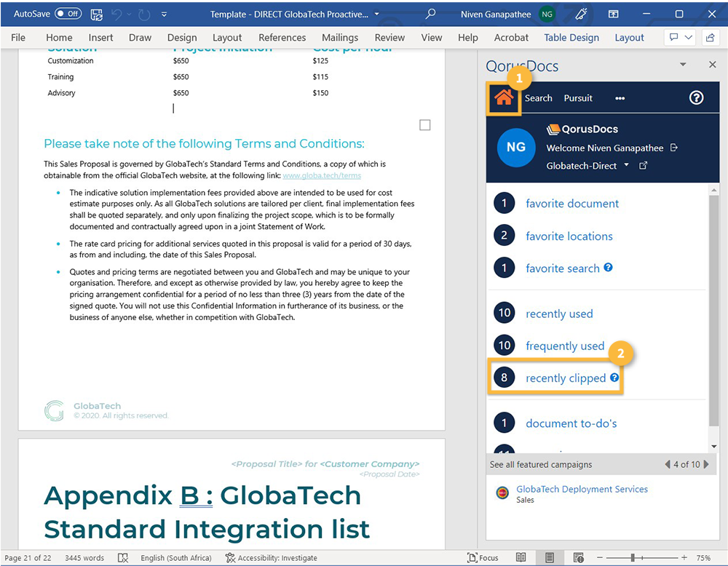Expand the Customize Quick Access Toolbar dropdown

(x=164, y=14)
